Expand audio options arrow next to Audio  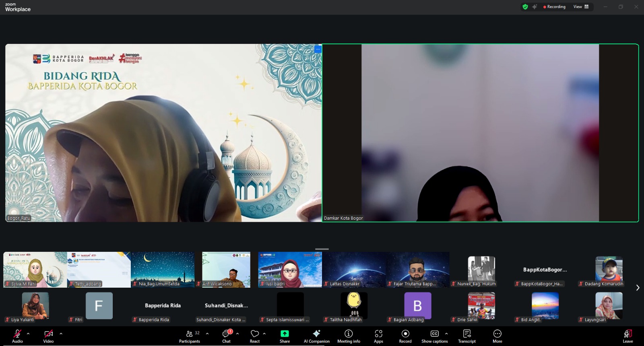click(28, 334)
